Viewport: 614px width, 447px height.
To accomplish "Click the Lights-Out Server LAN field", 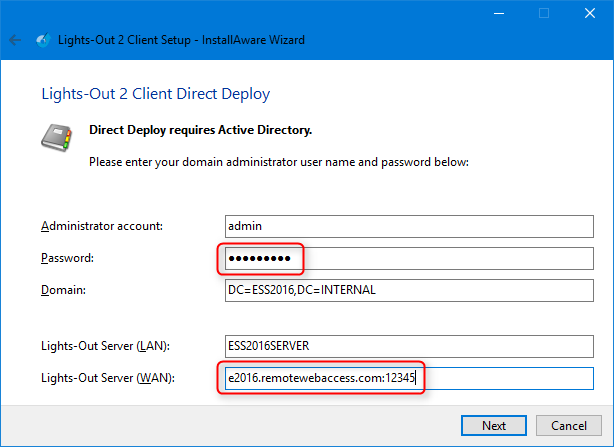I will tap(409, 346).
